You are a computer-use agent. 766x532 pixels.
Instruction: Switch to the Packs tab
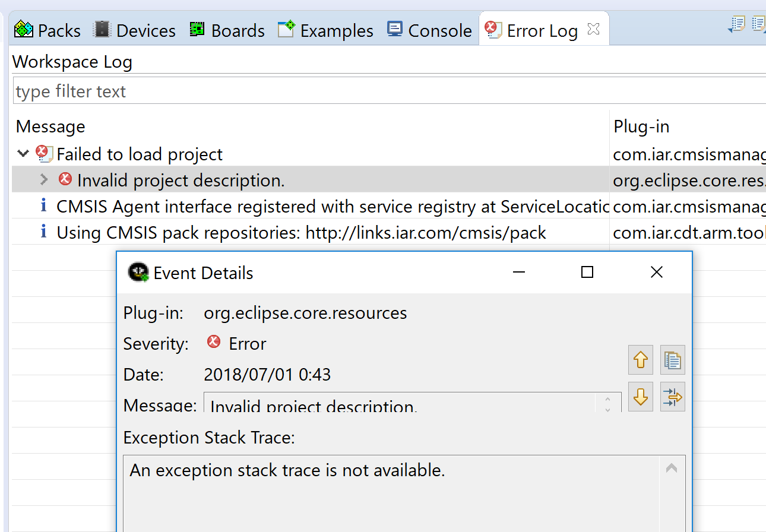coord(48,30)
